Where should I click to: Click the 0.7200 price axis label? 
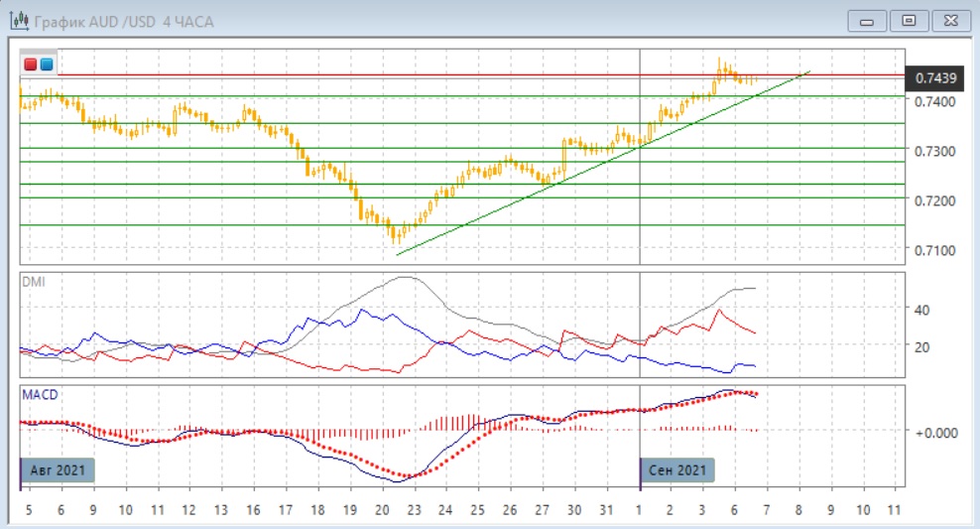click(934, 200)
